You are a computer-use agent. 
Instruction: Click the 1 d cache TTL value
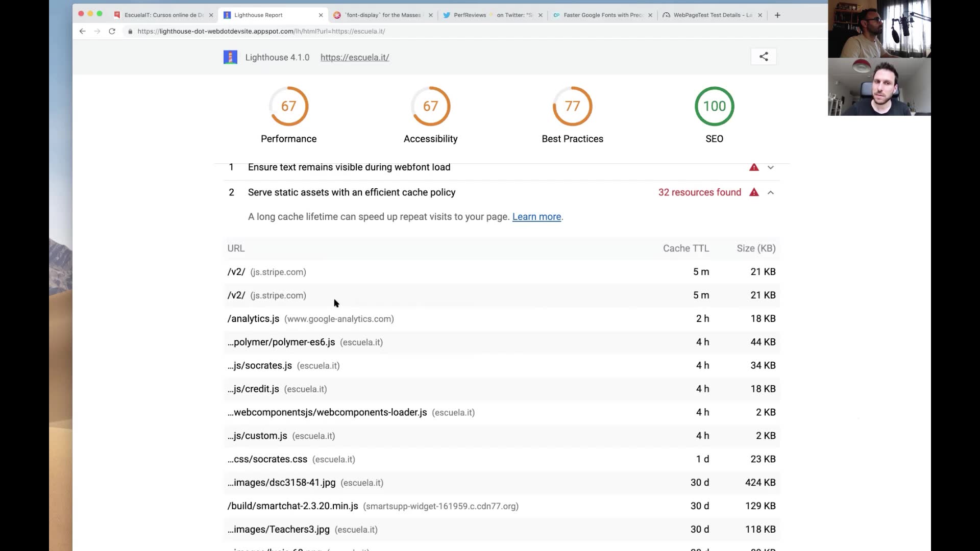[x=702, y=459]
